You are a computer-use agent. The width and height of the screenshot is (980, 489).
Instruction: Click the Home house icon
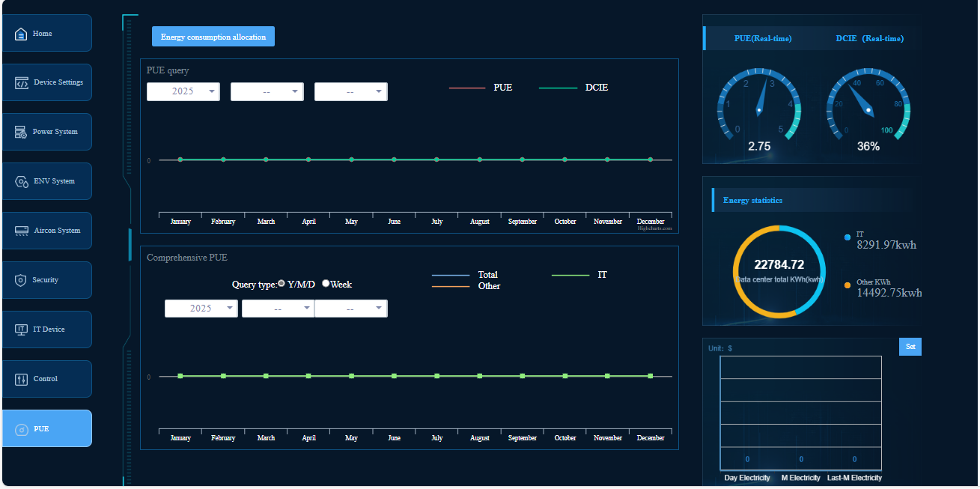coord(21,34)
